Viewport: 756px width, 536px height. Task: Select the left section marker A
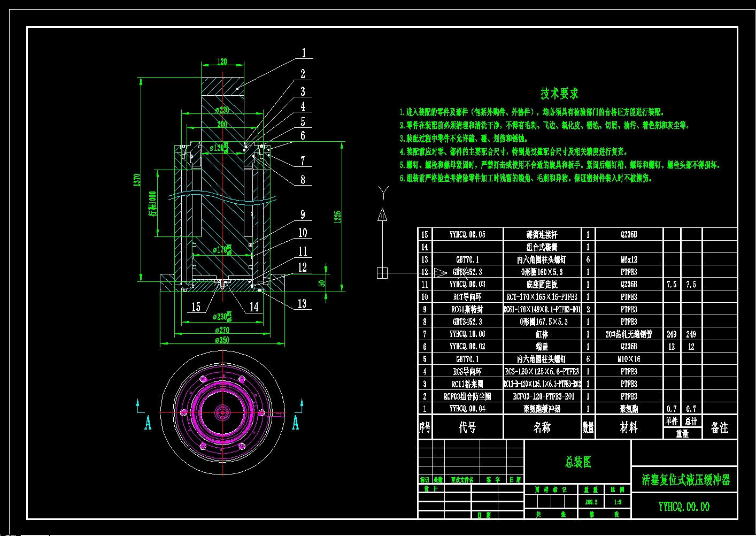point(148,424)
